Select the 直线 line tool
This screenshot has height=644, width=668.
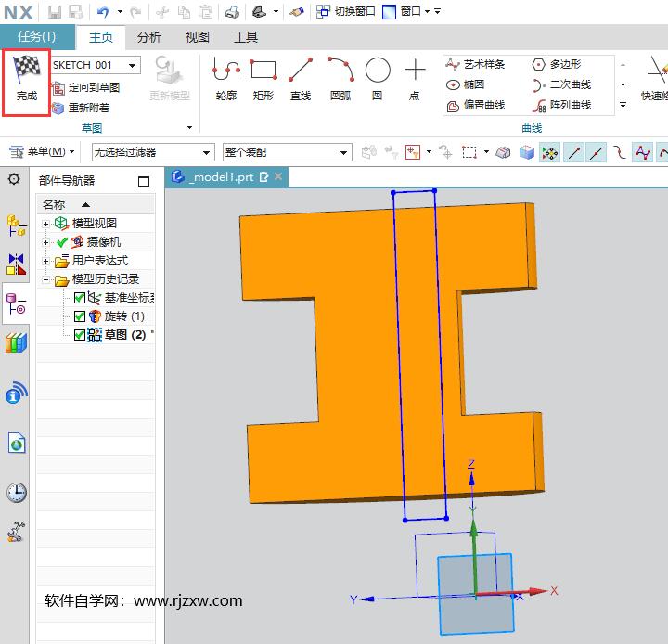pos(301,78)
